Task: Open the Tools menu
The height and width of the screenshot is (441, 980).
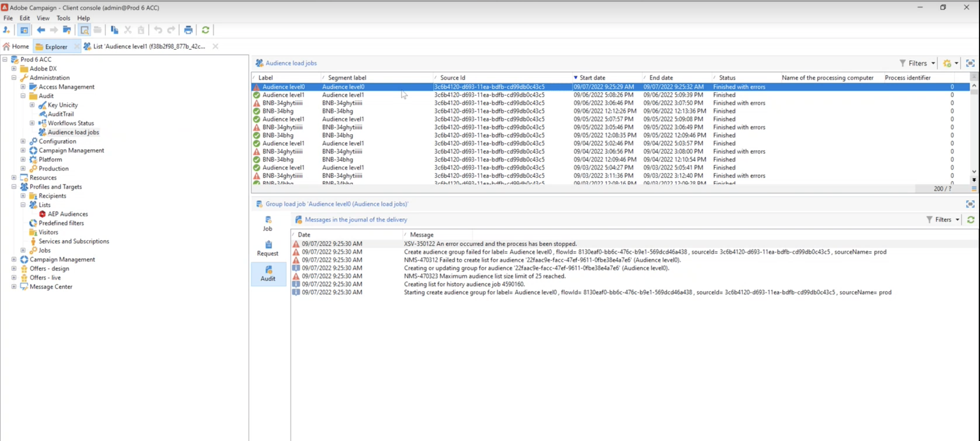Action: tap(63, 18)
